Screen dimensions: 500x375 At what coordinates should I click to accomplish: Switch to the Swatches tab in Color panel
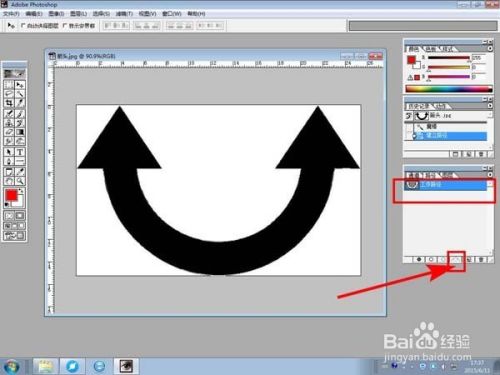[431, 49]
